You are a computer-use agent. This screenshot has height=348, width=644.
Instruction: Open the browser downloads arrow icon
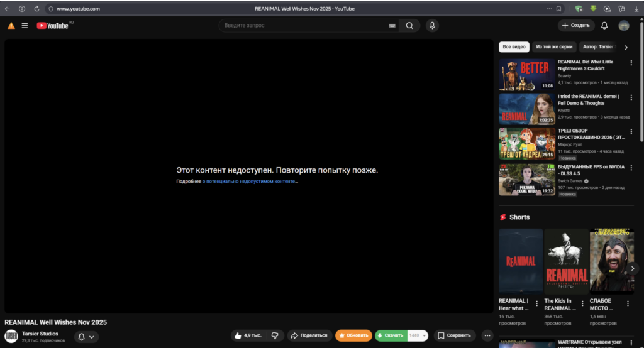pos(636,9)
